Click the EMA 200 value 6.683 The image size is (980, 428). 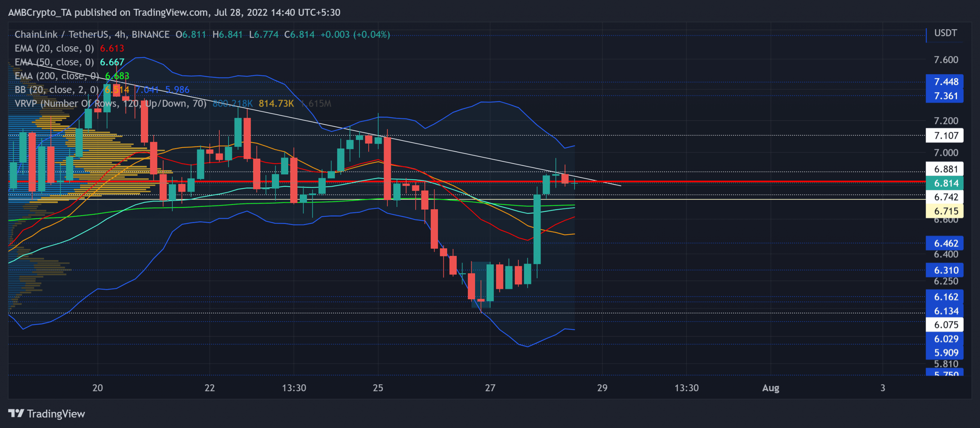117,76
